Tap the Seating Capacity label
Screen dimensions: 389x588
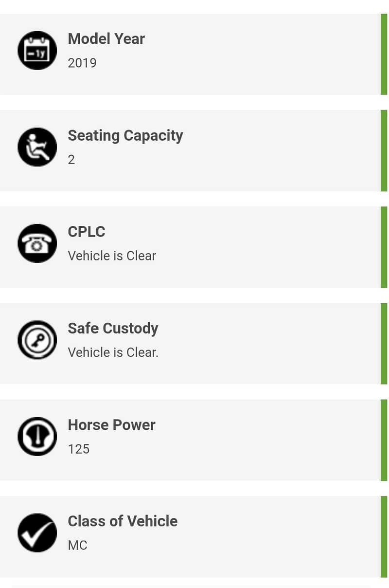(x=125, y=135)
